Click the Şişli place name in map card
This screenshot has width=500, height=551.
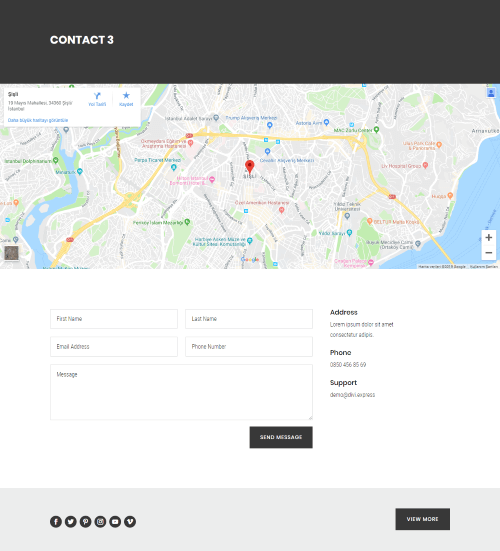[13, 94]
